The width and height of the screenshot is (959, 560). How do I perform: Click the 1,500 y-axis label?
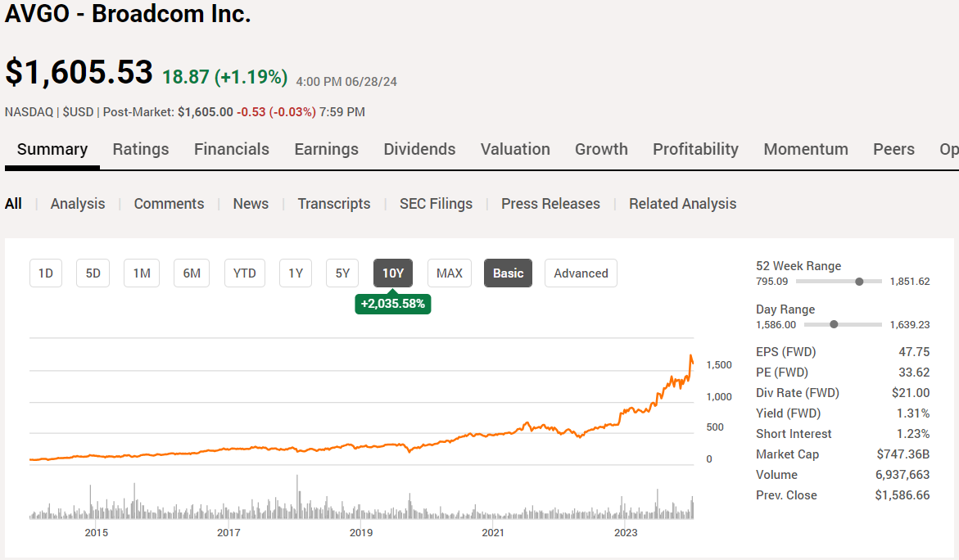point(719,365)
